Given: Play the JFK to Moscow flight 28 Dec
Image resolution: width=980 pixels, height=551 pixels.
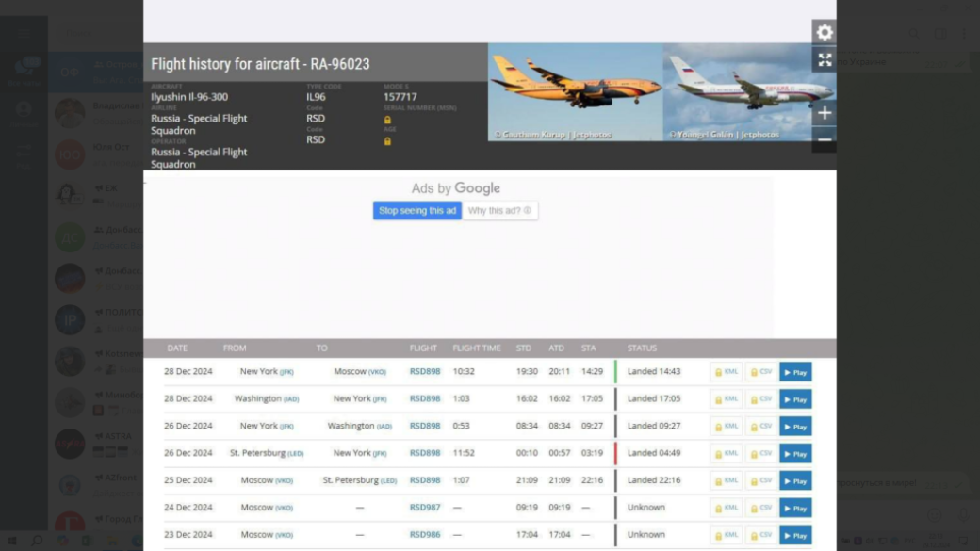Looking at the screenshot, I should click(795, 372).
